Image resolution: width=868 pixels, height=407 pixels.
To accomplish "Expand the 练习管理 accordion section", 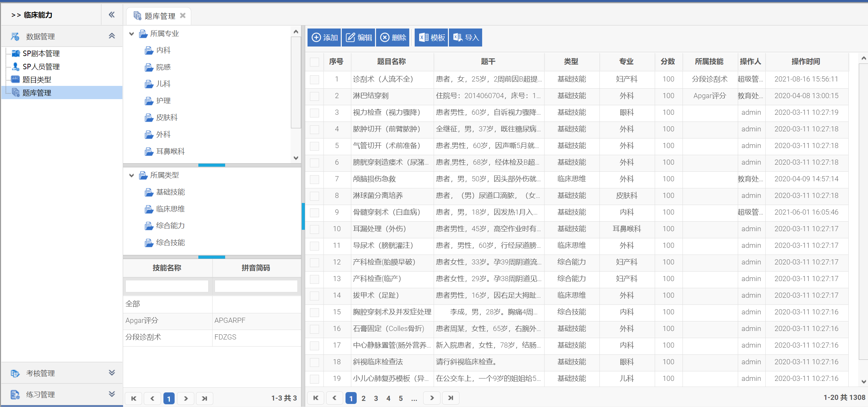I will pos(112,394).
